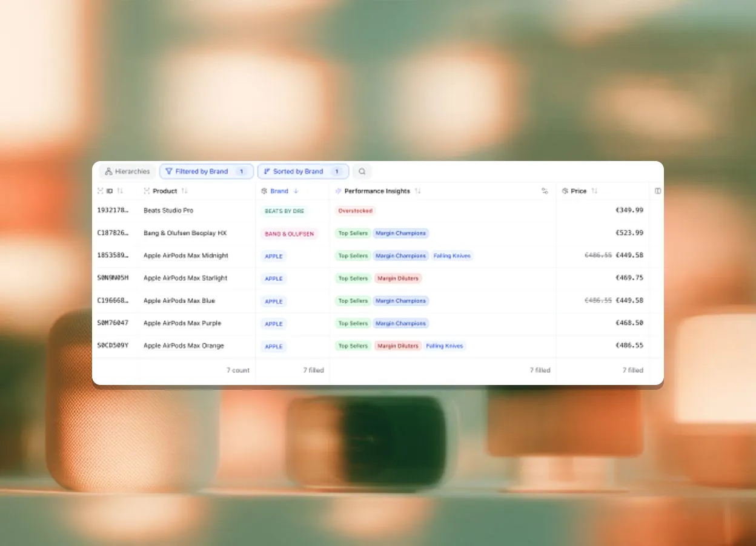
Task: Click the BEATS BY DRE brand tag
Action: (285, 211)
